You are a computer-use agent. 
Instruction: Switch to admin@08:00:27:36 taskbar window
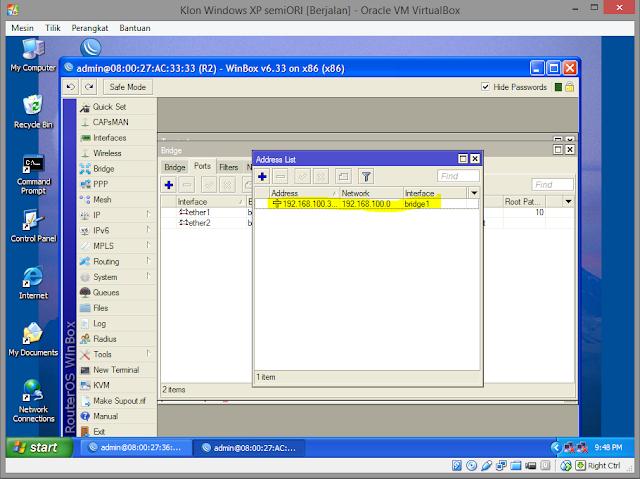pos(136,448)
